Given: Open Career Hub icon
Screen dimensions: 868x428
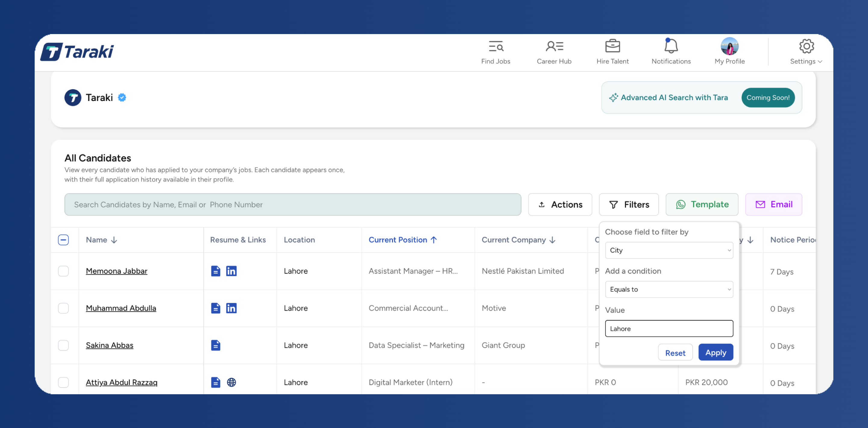Looking at the screenshot, I should [x=554, y=46].
